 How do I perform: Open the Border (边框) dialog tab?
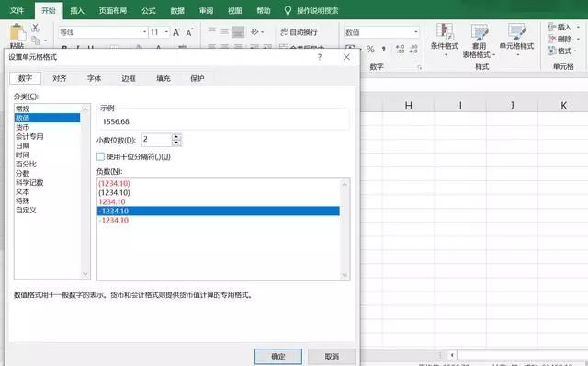pos(129,78)
